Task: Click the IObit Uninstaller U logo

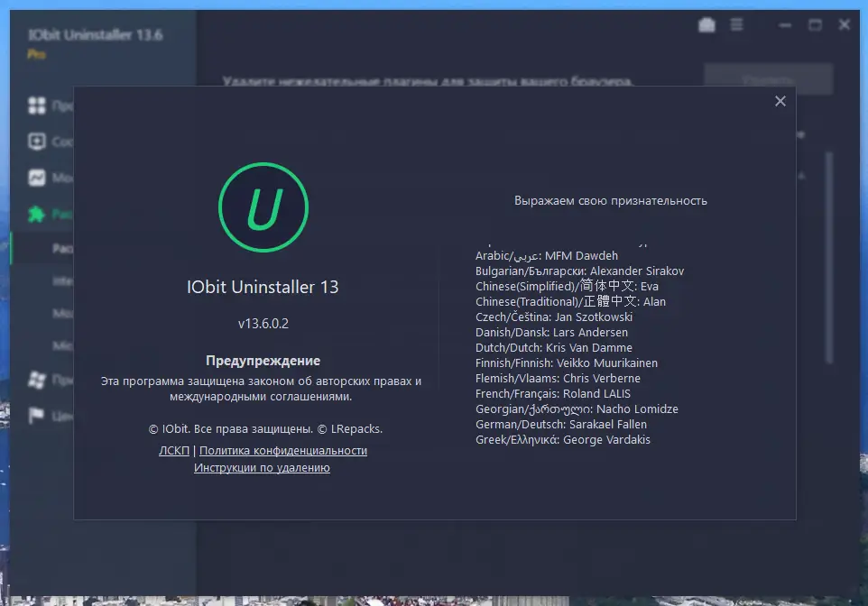Action: tap(263, 207)
